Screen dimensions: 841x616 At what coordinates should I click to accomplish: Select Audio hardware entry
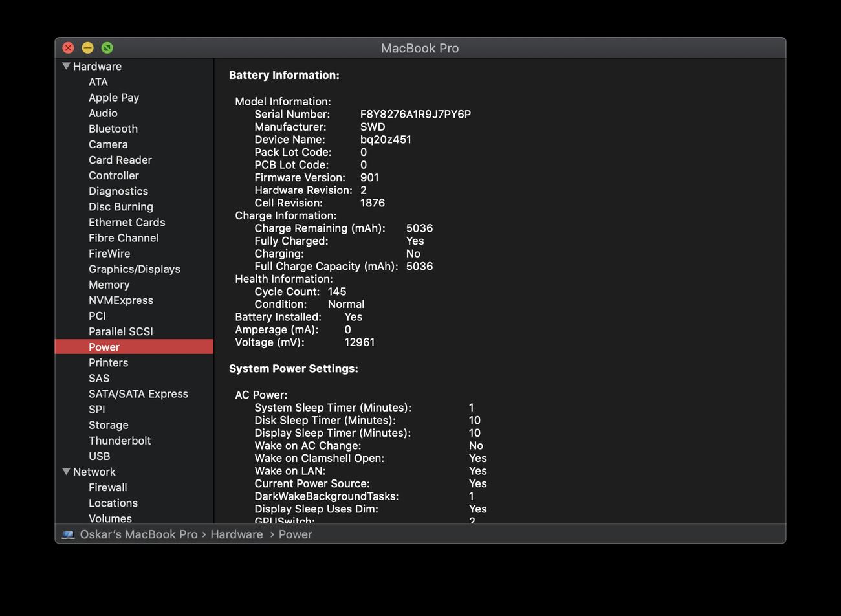tap(103, 113)
